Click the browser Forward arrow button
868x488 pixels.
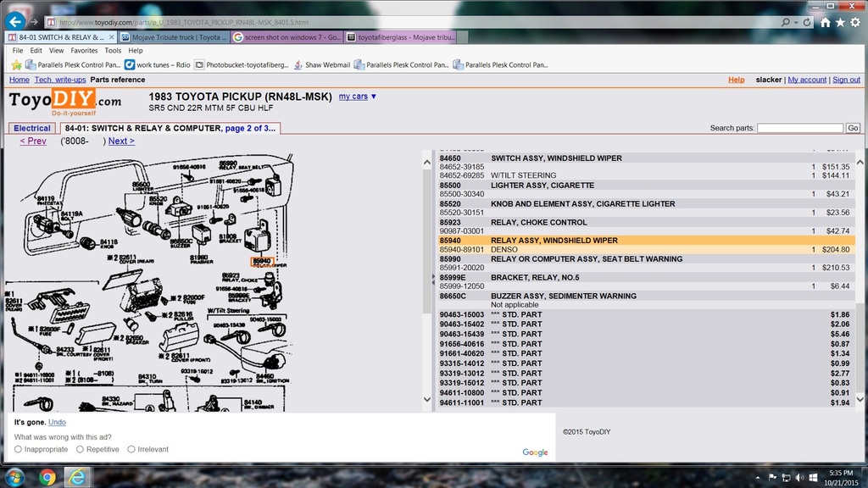34,22
